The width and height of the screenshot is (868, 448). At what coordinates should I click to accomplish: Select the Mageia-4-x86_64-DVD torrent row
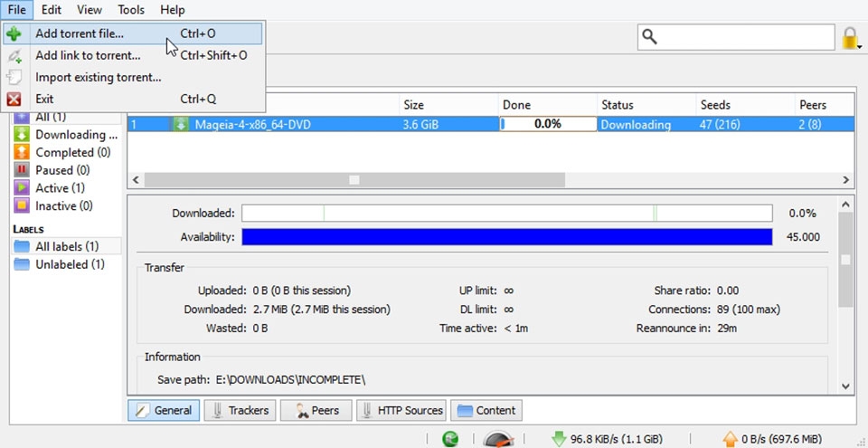[490, 124]
